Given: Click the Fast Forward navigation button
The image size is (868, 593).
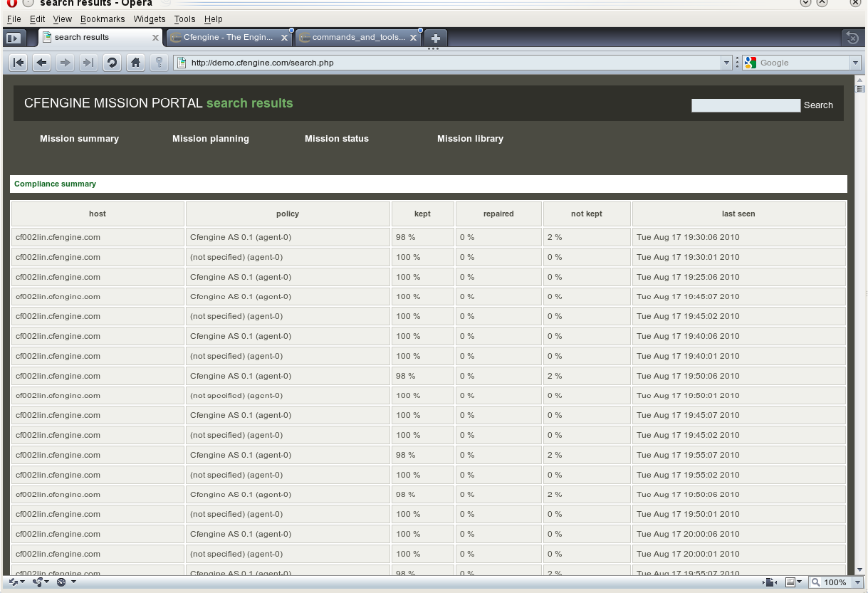Looking at the screenshot, I should click(88, 63).
